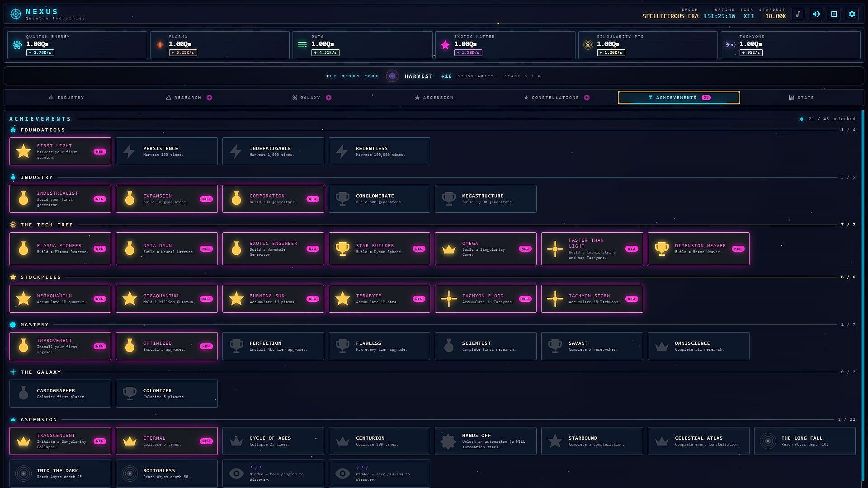Toggle the music note button
The image size is (868, 488).
tap(798, 14)
